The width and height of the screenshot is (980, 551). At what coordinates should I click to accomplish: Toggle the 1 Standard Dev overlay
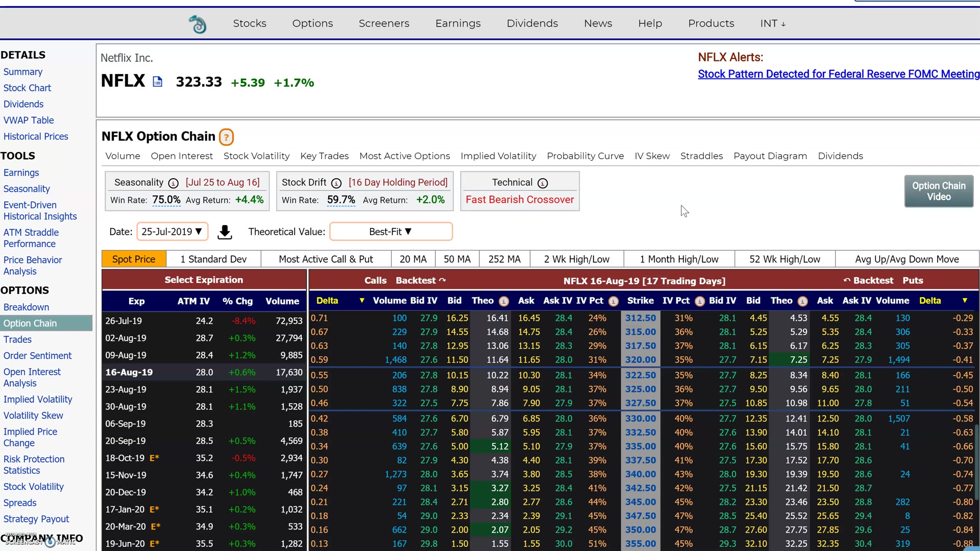tap(213, 259)
